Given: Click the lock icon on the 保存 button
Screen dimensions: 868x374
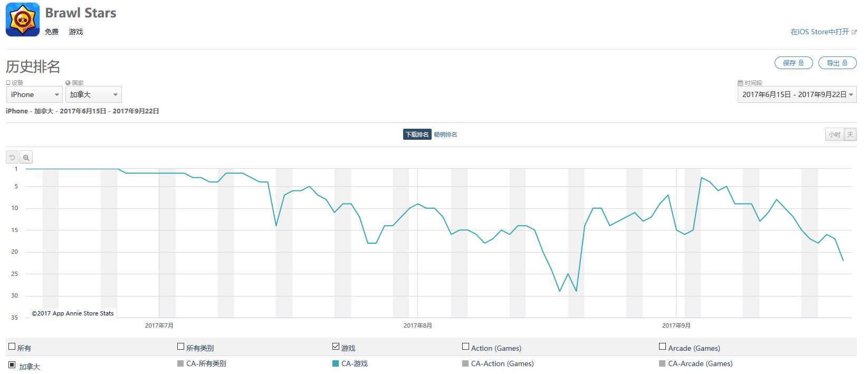Looking at the screenshot, I should pyautogui.click(x=801, y=63).
